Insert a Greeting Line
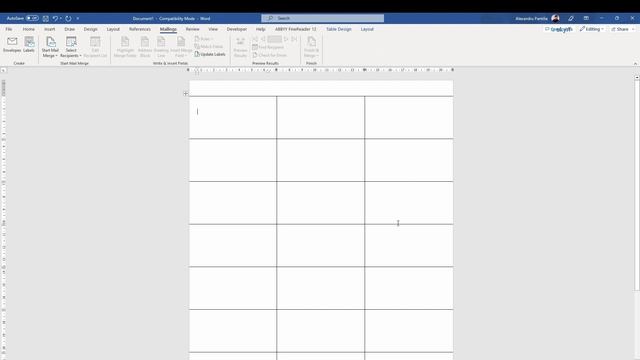The width and height of the screenshot is (640, 360). click(161, 47)
